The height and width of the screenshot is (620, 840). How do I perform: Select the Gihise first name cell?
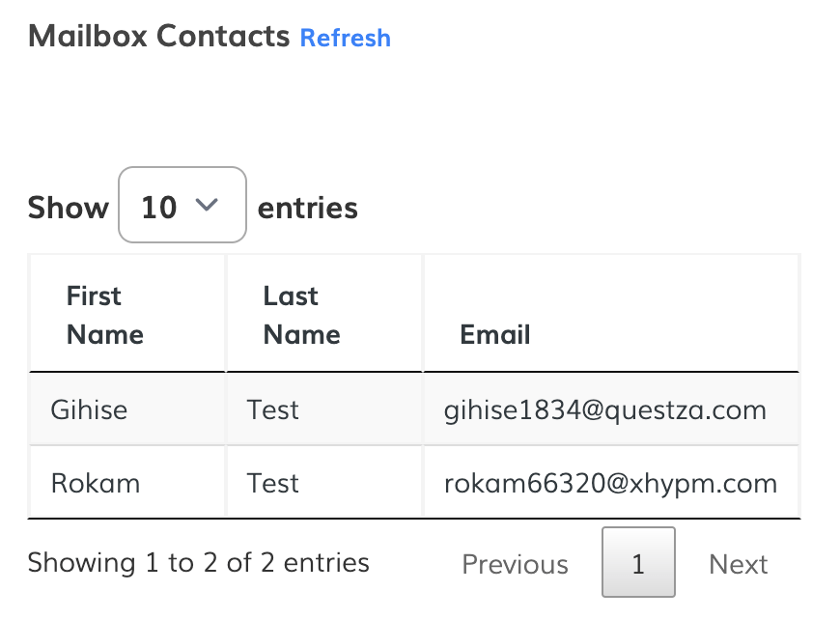pyautogui.click(x=89, y=409)
